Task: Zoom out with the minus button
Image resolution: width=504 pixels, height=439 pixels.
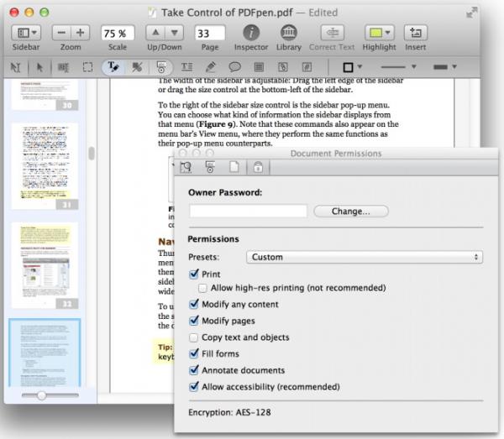Action: [61, 33]
